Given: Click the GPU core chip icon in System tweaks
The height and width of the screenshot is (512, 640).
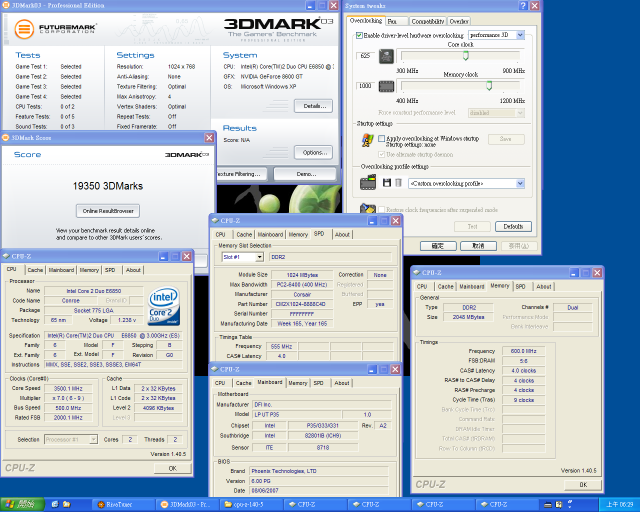Looking at the screenshot, I should [x=386, y=56].
